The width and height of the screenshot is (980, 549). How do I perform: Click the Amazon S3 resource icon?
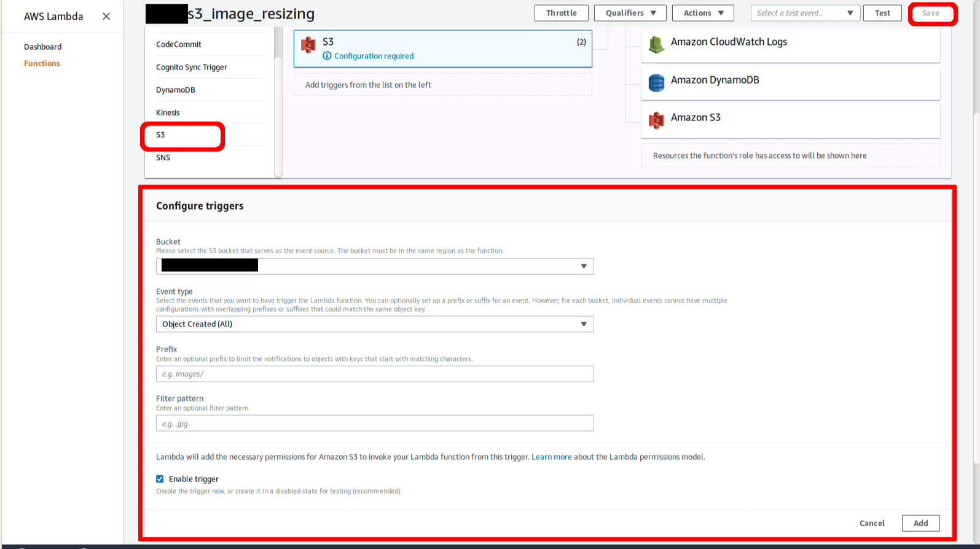point(656,120)
